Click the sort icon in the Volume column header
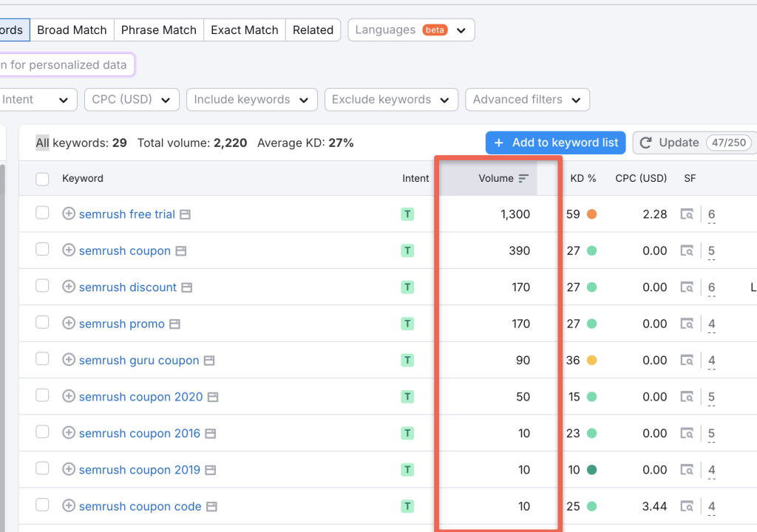Image resolution: width=757 pixels, height=532 pixels. (x=524, y=178)
